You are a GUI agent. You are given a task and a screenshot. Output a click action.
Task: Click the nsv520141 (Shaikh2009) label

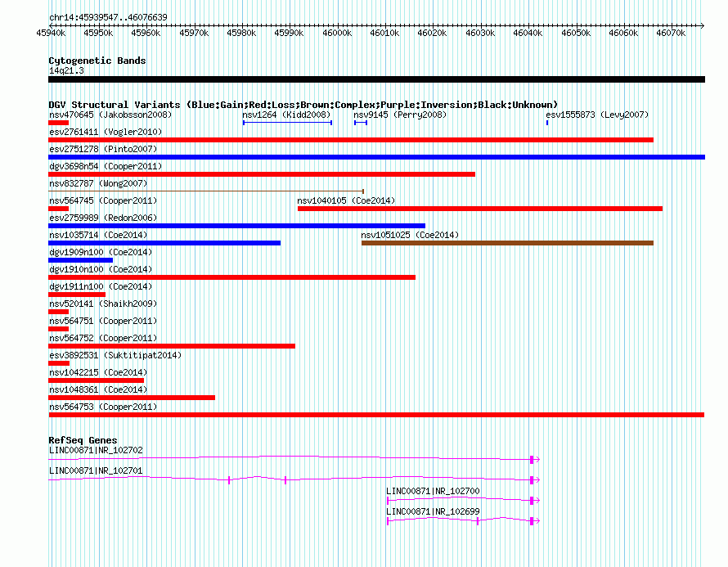103,304
